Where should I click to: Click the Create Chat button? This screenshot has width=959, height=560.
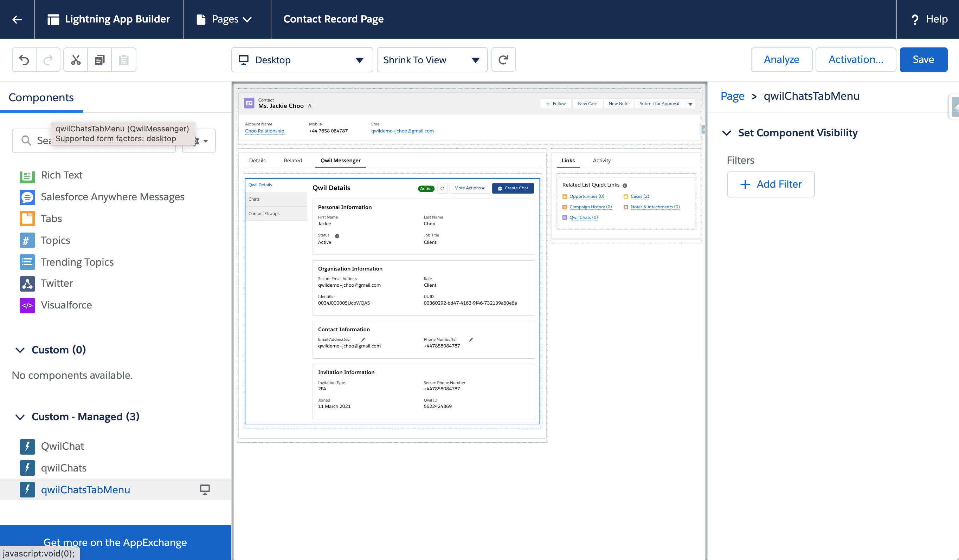tap(513, 188)
